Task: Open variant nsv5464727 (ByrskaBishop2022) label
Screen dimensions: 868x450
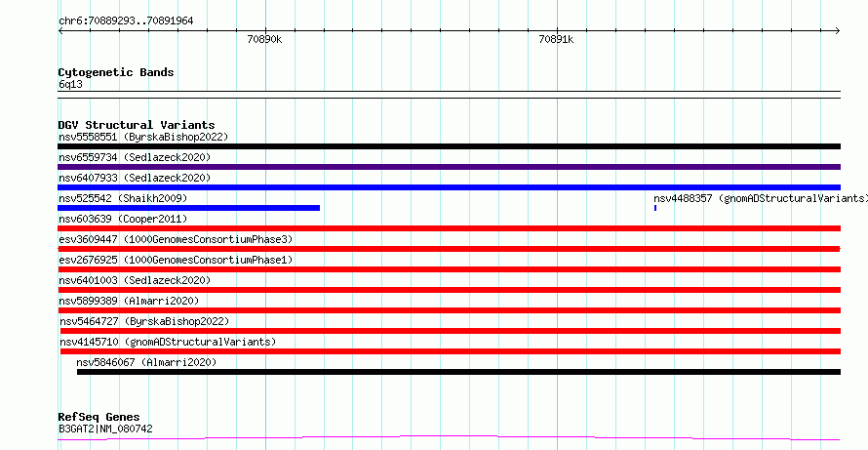Action: click(x=144, y=321)
